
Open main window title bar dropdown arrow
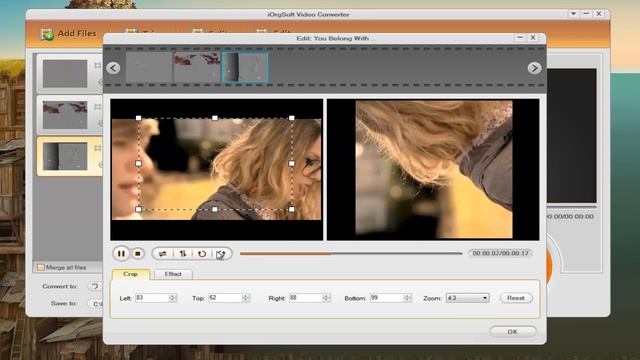click(573, 13)
